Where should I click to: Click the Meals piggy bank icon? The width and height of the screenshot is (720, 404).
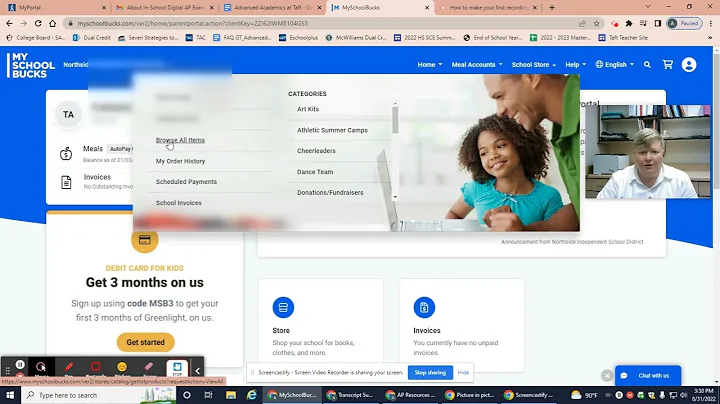coord(66,154)
